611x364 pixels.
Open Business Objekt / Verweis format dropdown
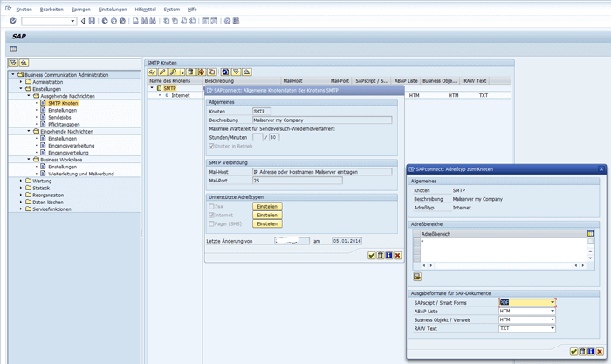coord(553,319)
